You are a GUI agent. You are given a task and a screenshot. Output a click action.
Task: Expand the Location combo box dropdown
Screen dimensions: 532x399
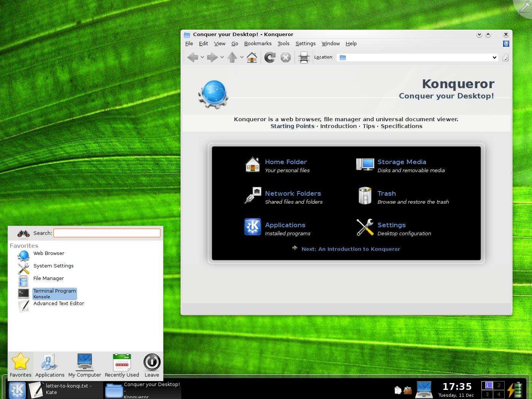pyautogui.click(x=494, y=57)
